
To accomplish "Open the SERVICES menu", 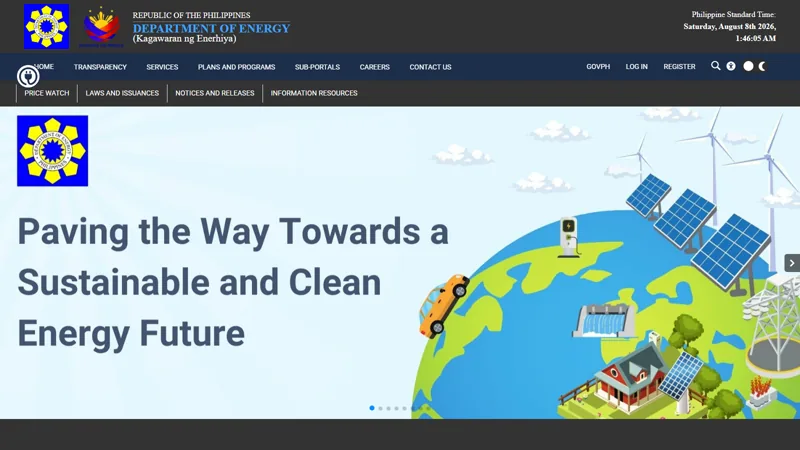I will point(162,67).
